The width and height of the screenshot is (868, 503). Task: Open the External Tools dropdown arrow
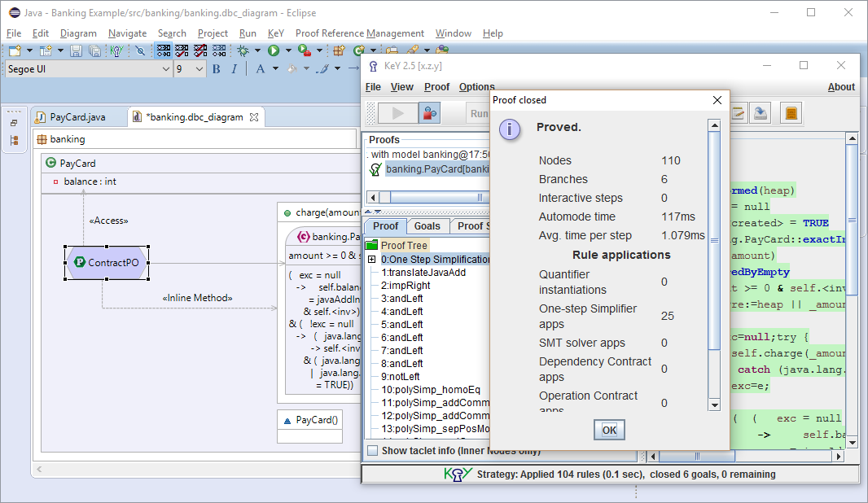[319, 51]
